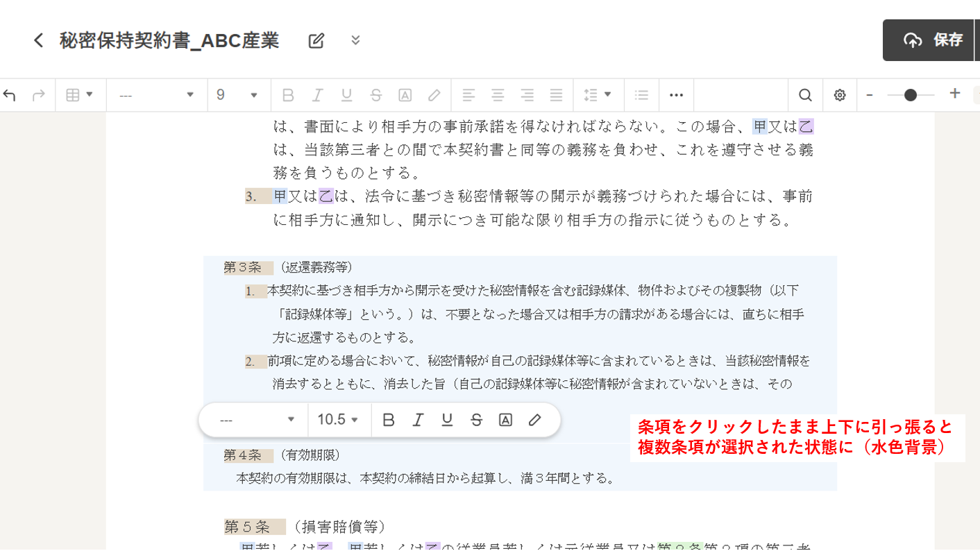
Task: Click the plus zoom in button
Action: coord(955,94)
